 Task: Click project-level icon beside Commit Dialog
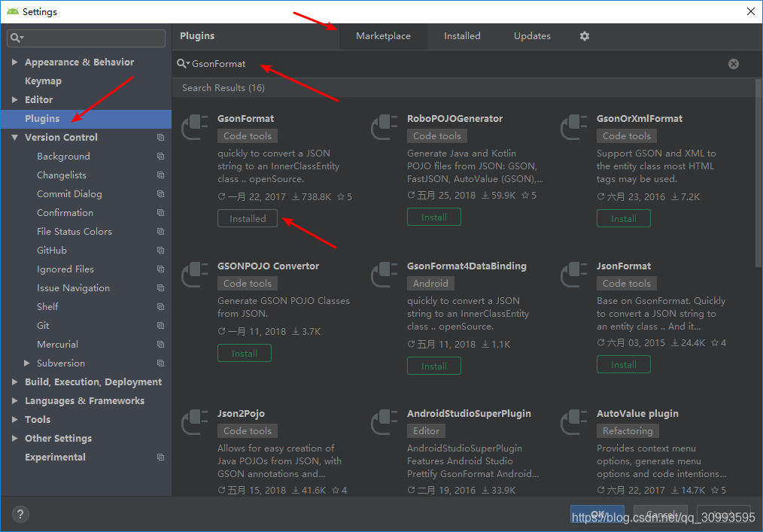tap(160, 193)
